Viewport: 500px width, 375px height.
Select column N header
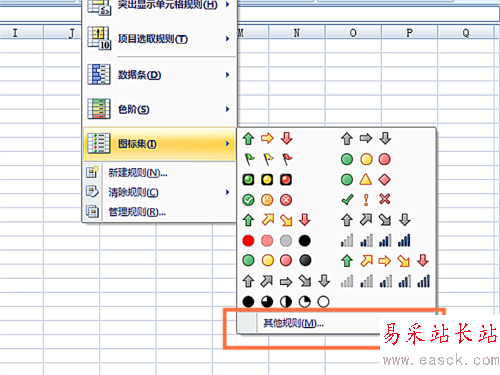click(x=297, y=33)
